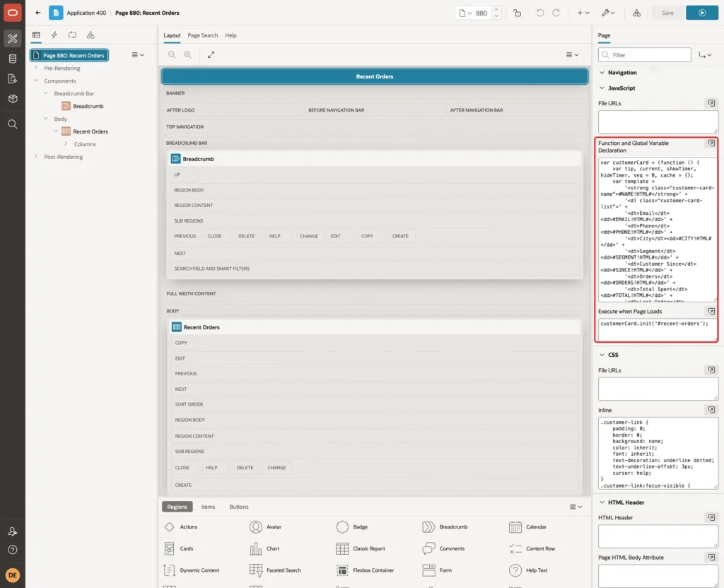The width and height of the screenshot is (724, 588).
Task: Collapse the HTML Header property group
Action: [602, 502]
